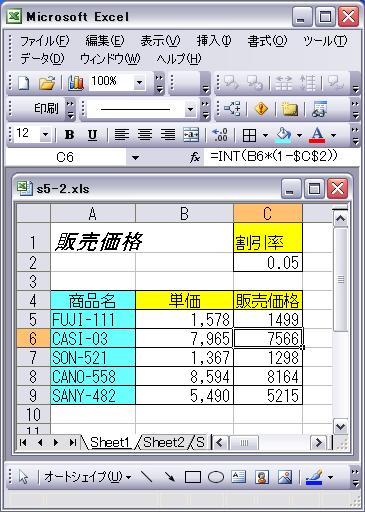Toggle Underline formatting
The image size is (365, 512).
tap(92, 135)
